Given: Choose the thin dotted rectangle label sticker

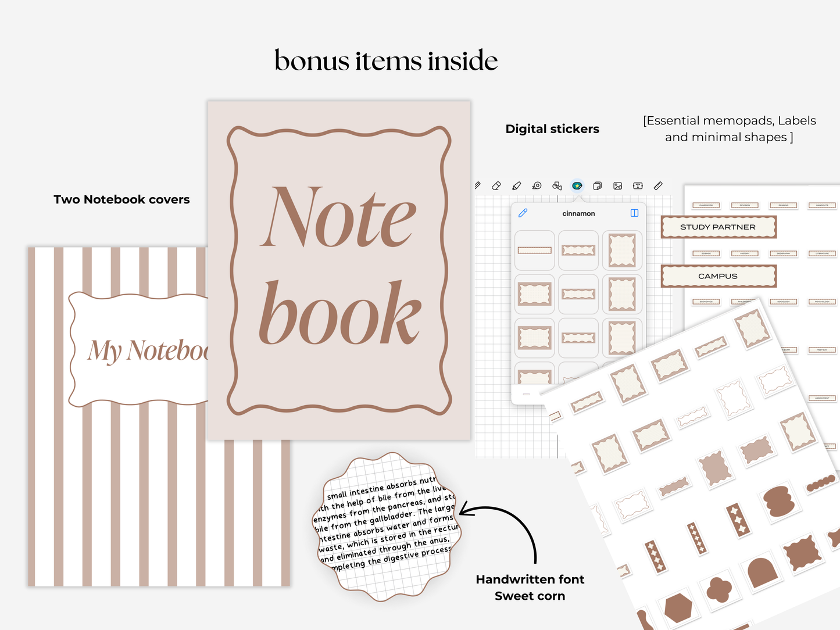Looking at the screenshot, I should (x=535, y=250).
